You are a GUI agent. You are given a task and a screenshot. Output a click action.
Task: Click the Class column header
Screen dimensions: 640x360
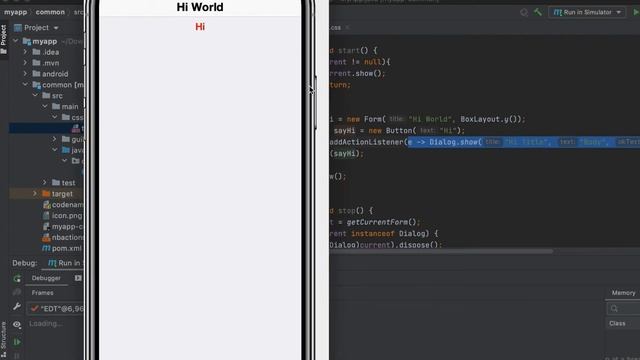(x=617, y=323)
